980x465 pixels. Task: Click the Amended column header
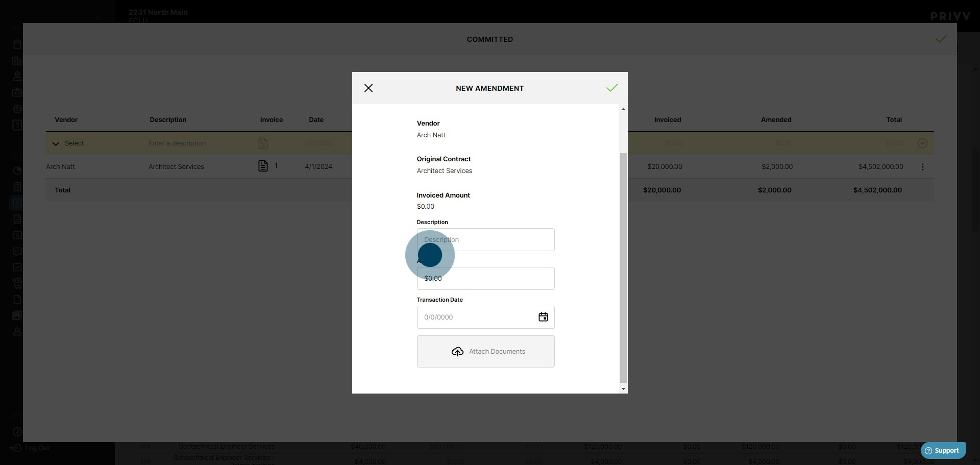776,119
